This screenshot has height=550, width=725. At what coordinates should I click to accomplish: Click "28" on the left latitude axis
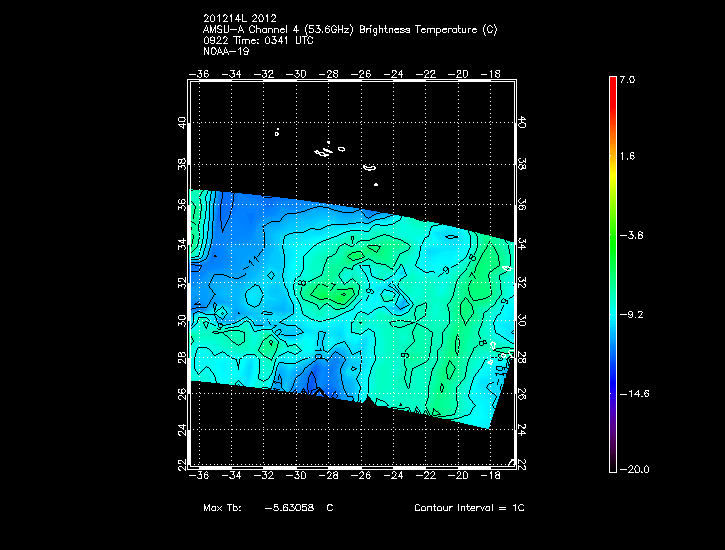182,358
